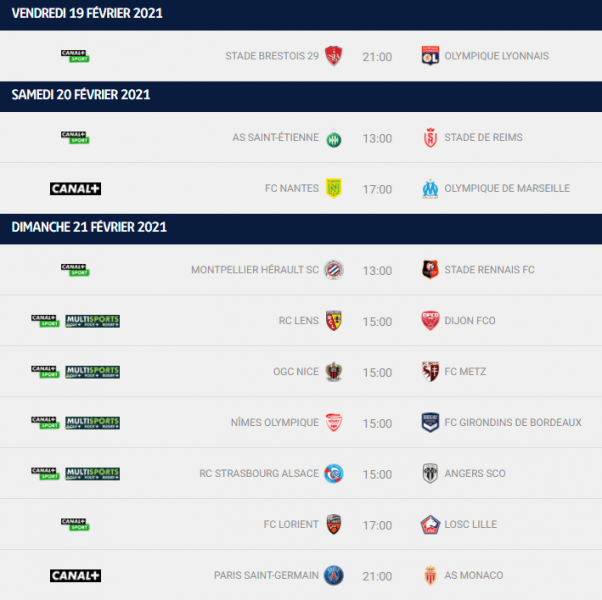The width and height of the screenshot is (602, 600).
Task: Click the Olympique Lyonnais club logo
Action: tap(431, 56)
